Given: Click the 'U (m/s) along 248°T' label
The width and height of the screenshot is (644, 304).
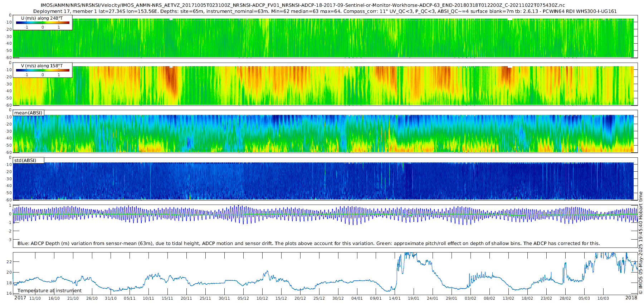Looking at the screenshot, I should pyautogui.click(x=42, y=18).
